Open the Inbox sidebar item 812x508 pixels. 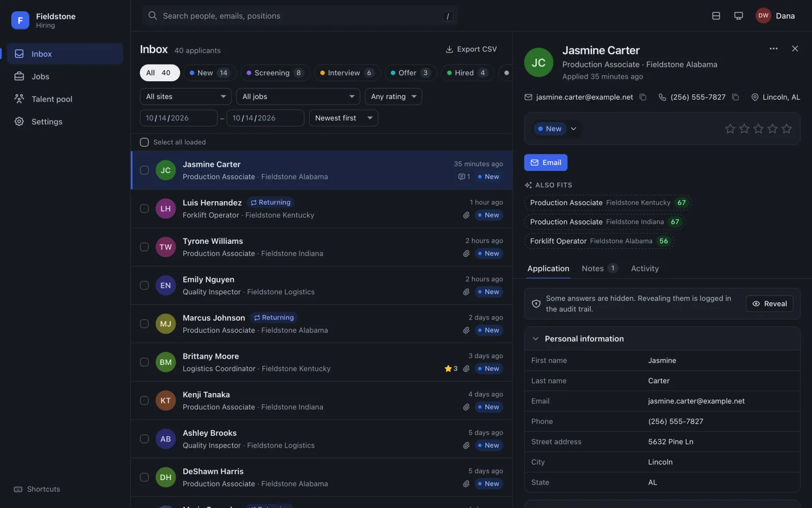[65, 54]
